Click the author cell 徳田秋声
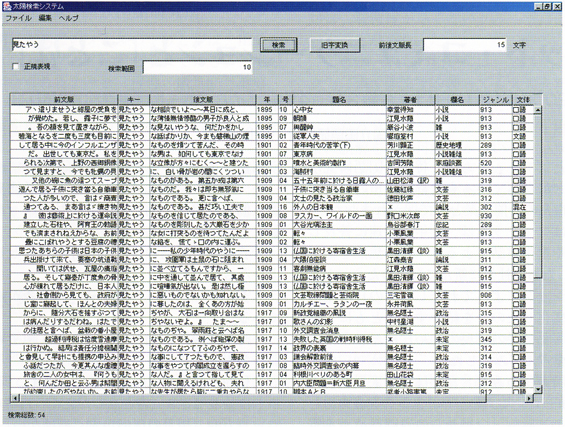 pos(410,198)
